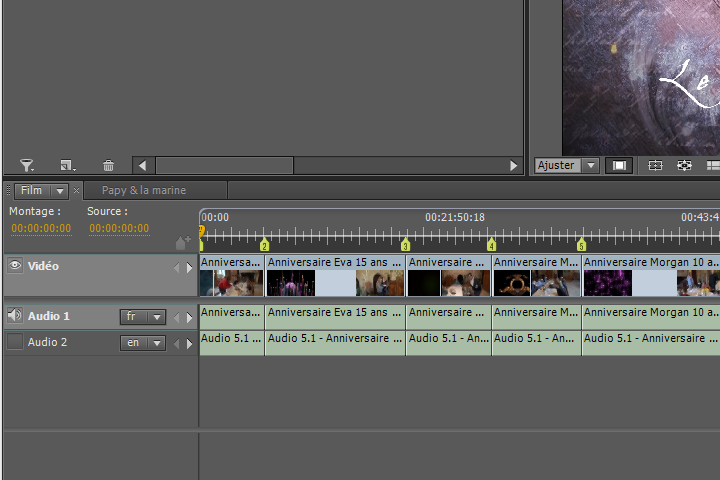Mute Audio 1 with the speaker toggle

click(x=15, y=316)
